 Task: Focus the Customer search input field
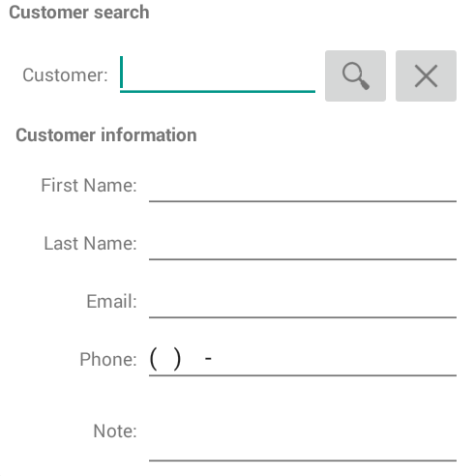click(x=218, y=74)
